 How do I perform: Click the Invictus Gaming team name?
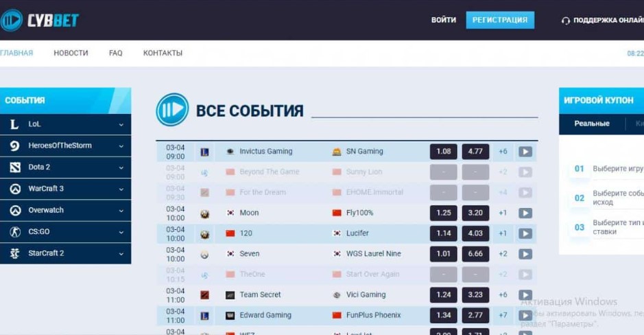pos(265,151)
